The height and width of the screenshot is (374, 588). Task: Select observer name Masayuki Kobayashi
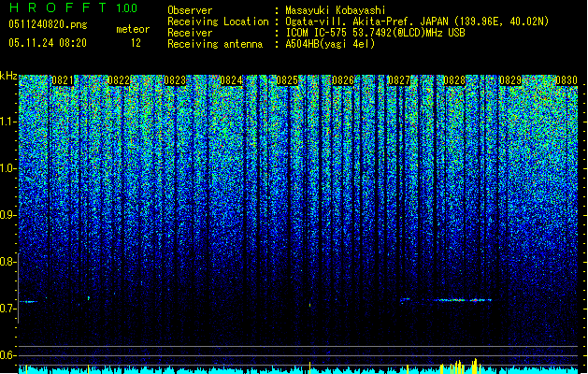[x=336, y=10]
